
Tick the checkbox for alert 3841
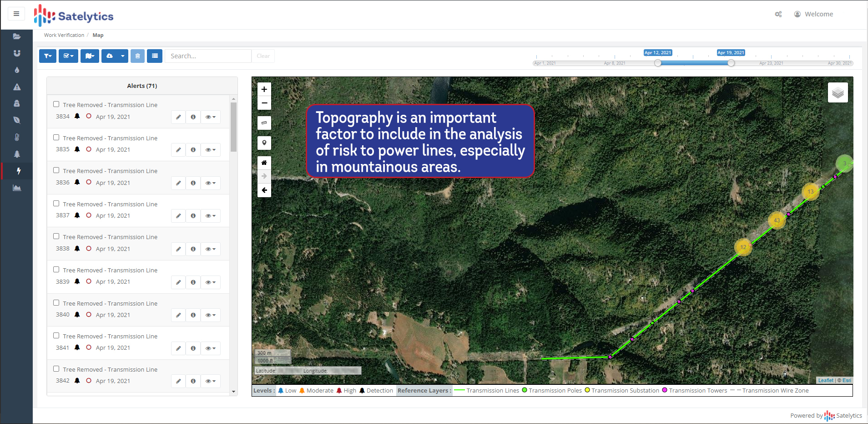click(56, 336)
